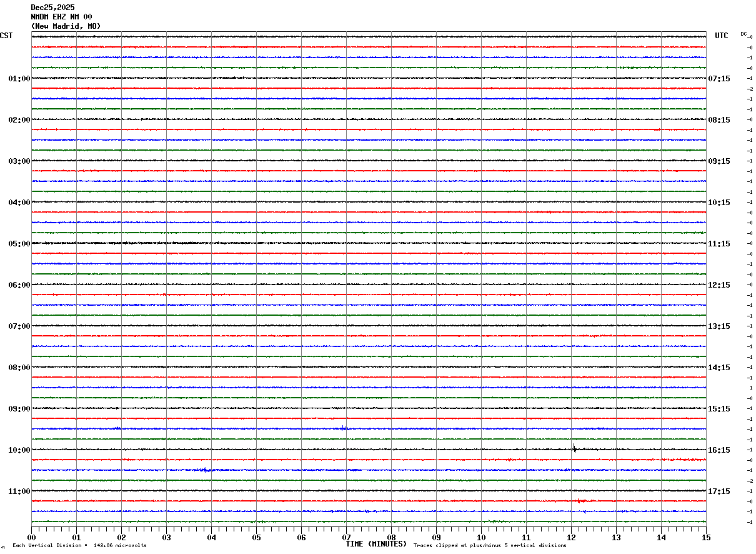Click minute 11 on the time axis
756x554 pixels.
526,537
